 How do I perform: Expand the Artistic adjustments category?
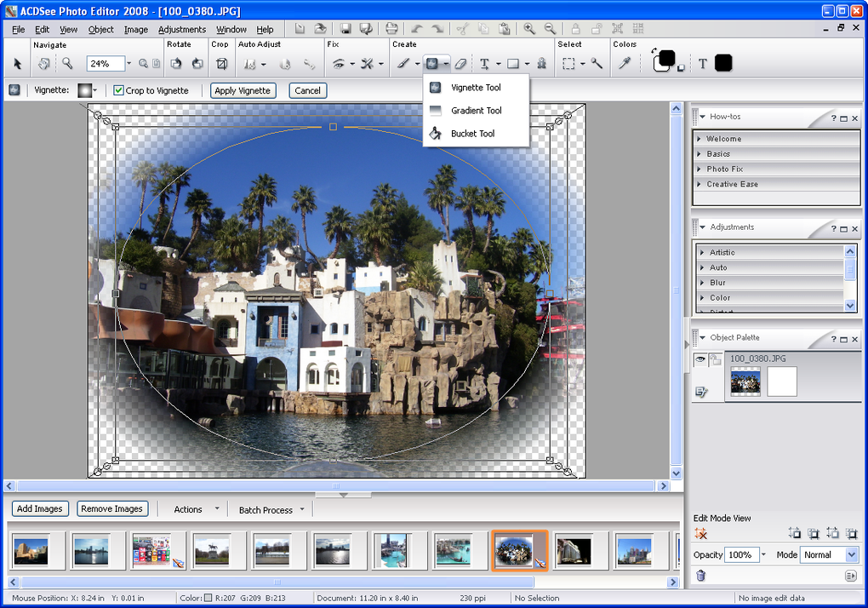(722, 252)
